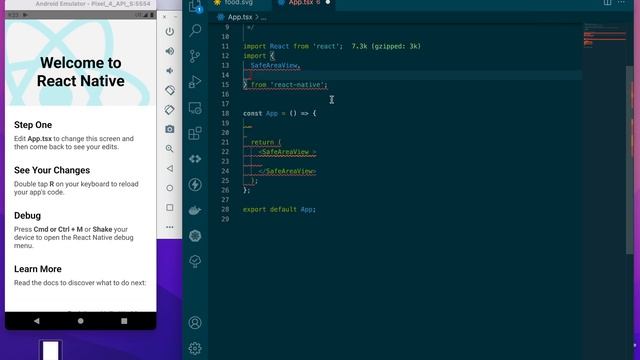Click the closing </SafeAreaView> tag on line 24
640x360 pixels.
point(287,171)
